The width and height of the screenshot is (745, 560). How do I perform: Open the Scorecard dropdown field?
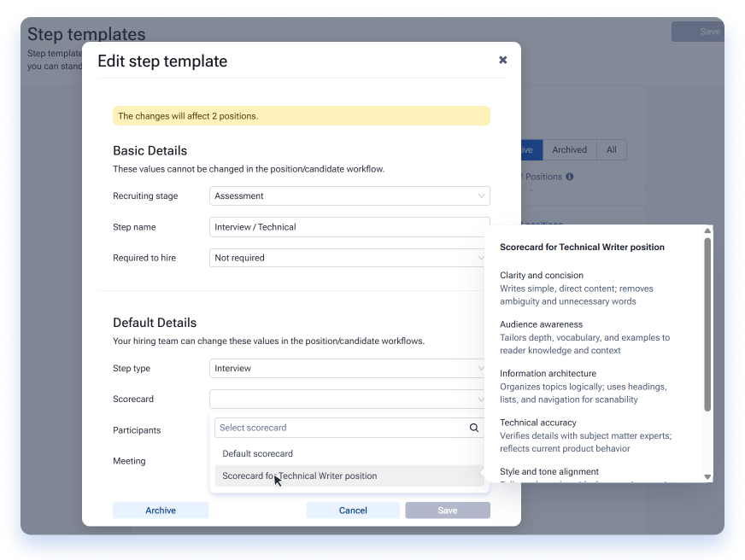(349, 400)
